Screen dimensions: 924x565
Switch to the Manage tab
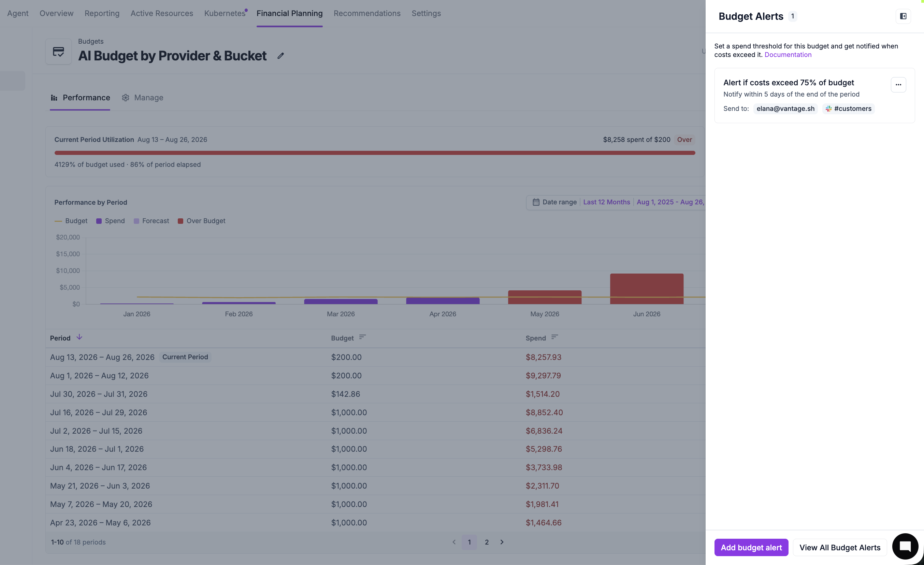pyautogui.click(x=143, y=98)
